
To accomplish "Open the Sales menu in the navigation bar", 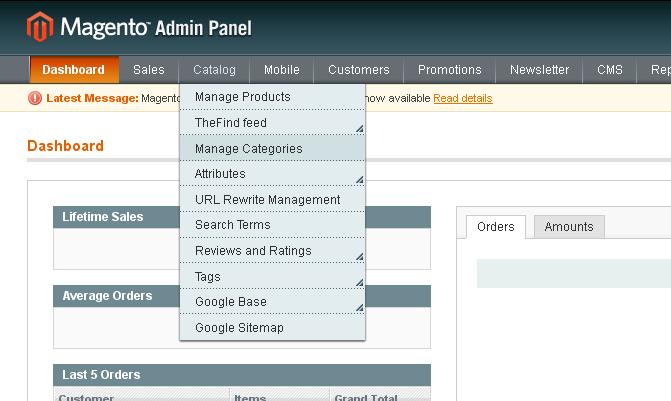I will [x=148, y=70].
